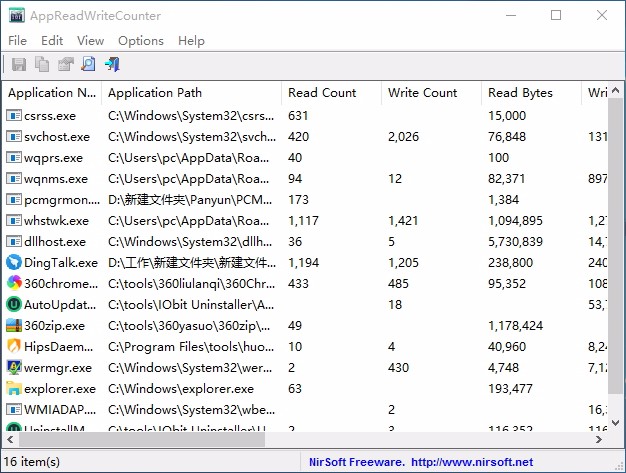Sort by Application Path column header
This screenshot has width=626, height=473.
[192, 93]
